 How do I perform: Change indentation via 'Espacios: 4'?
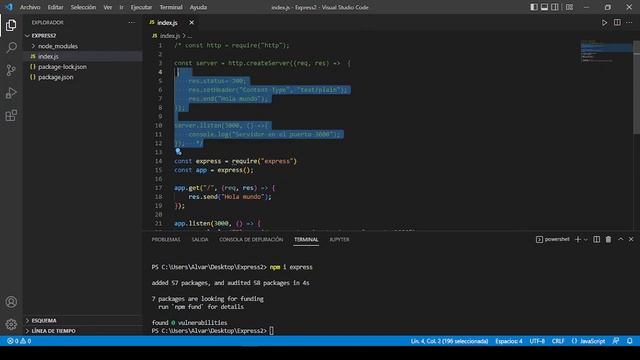click(509, 341)
